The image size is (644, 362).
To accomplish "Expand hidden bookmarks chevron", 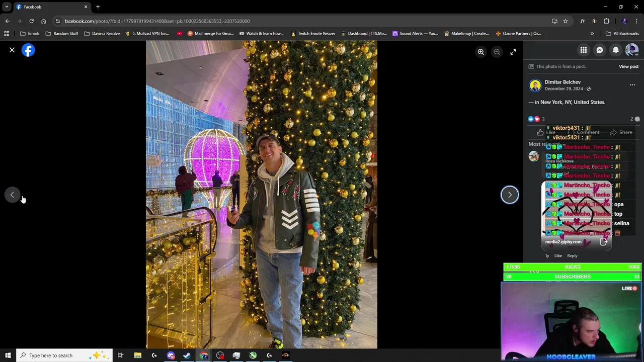I will click(x=592, y=34).
